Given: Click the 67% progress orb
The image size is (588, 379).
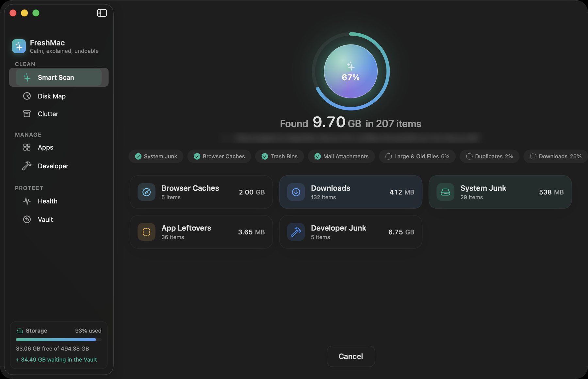Looking at the screenshot, I should [x=351, y=71].
